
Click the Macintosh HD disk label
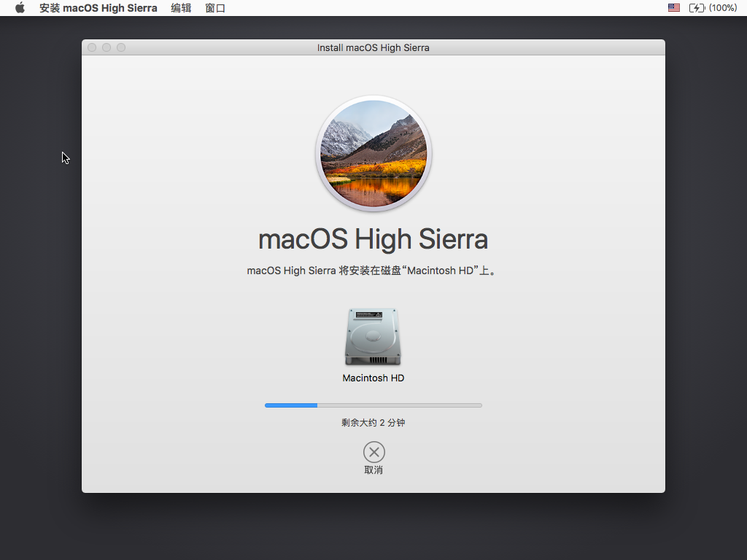(x=373, y=378)
